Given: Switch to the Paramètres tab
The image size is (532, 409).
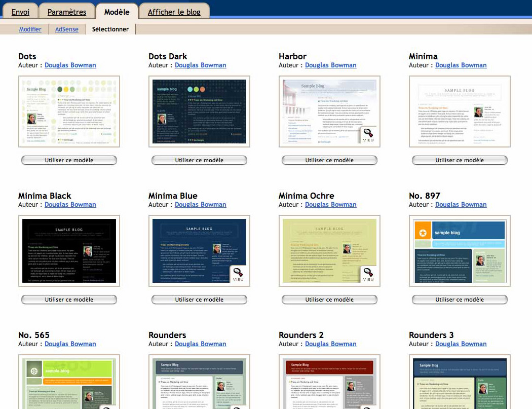Looking at the screenshot, I should [67, 12].
